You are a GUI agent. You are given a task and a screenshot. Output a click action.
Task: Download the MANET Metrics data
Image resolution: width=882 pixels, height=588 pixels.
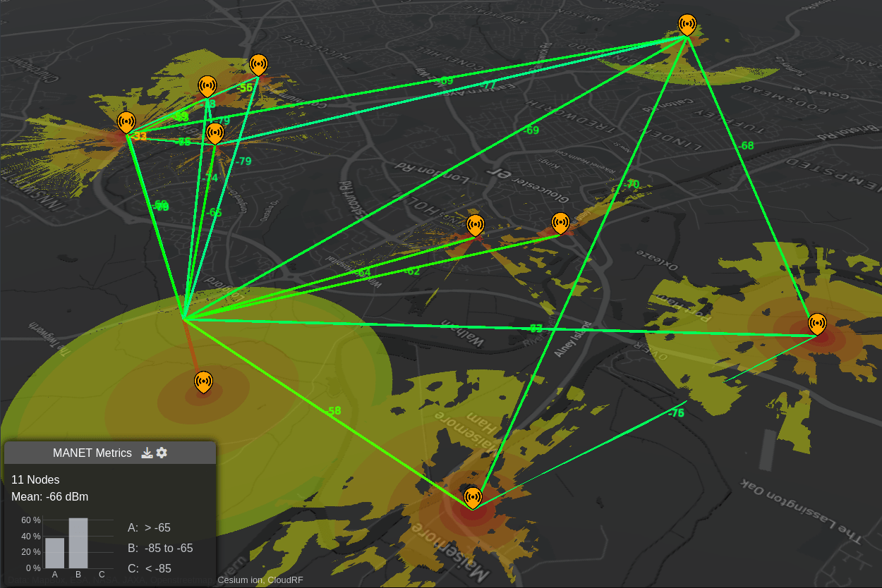(x=147, y=453)
